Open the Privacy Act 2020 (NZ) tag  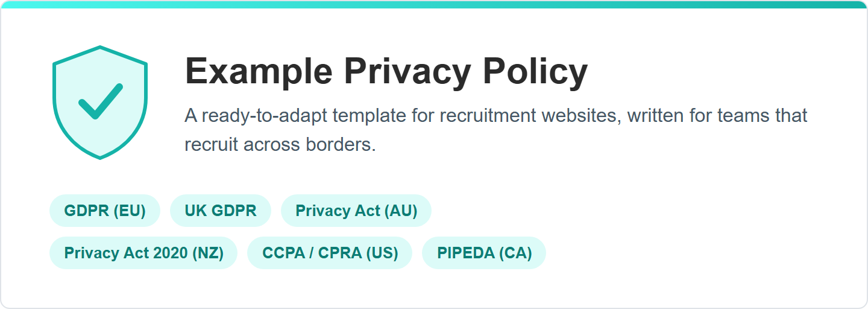(143, 253)
